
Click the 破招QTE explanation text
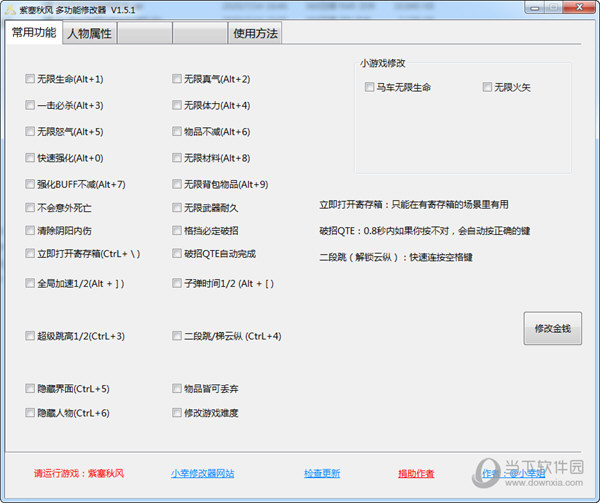pyautogui.click(x=425, y=231)
